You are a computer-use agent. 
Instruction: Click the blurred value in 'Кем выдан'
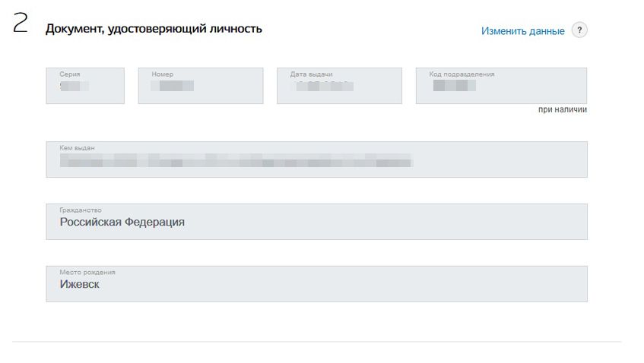(236, 160)
